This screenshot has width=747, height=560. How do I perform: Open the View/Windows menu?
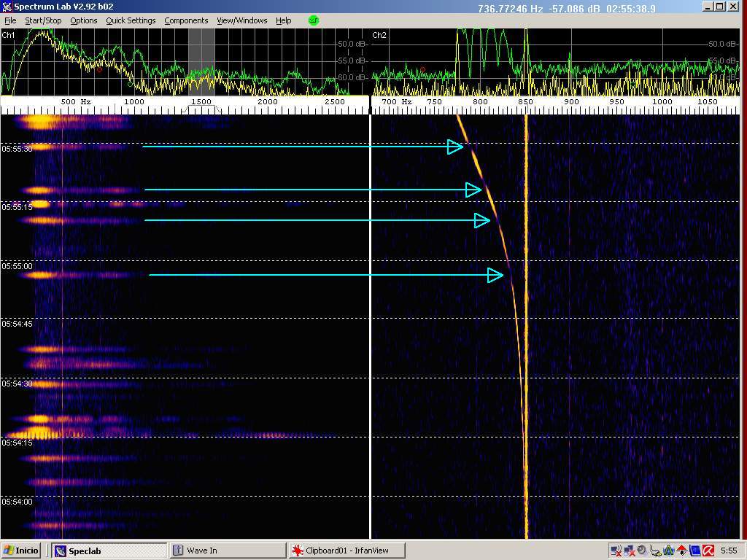pyautogui.click(x=241, y=20)
